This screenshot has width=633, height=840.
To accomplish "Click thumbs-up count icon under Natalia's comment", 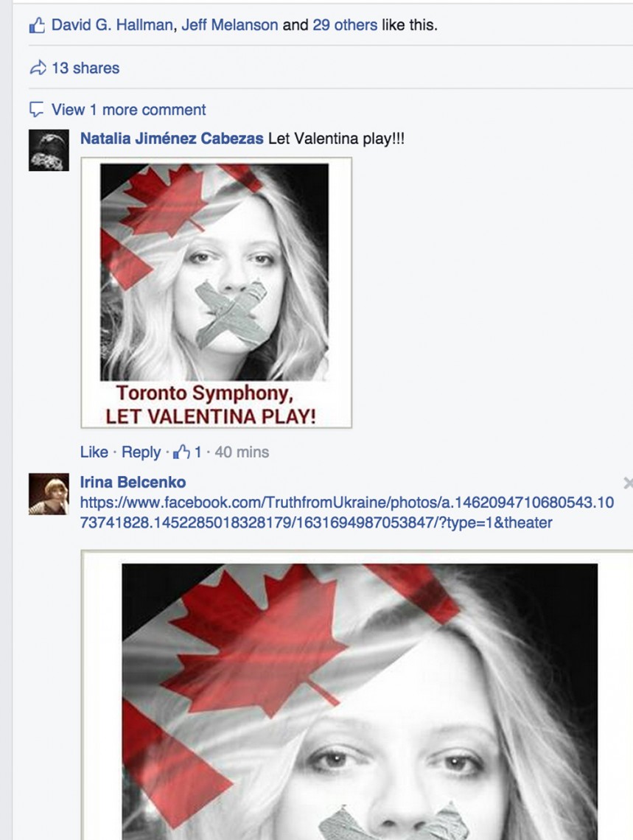I will click(181, 452).
